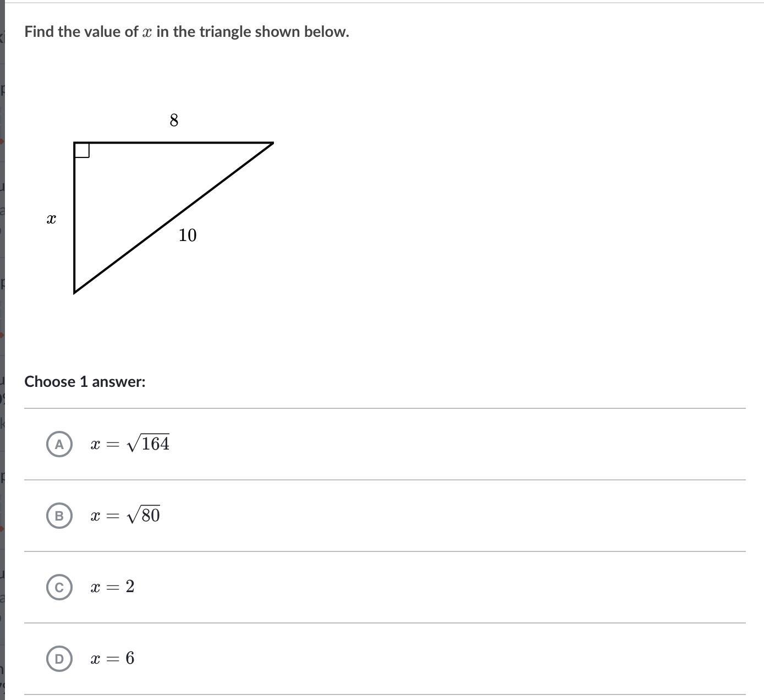Click the answer text x = 6
Image resolution: width=764 pixels, height=700 pixels.
(x=112, y=658)
